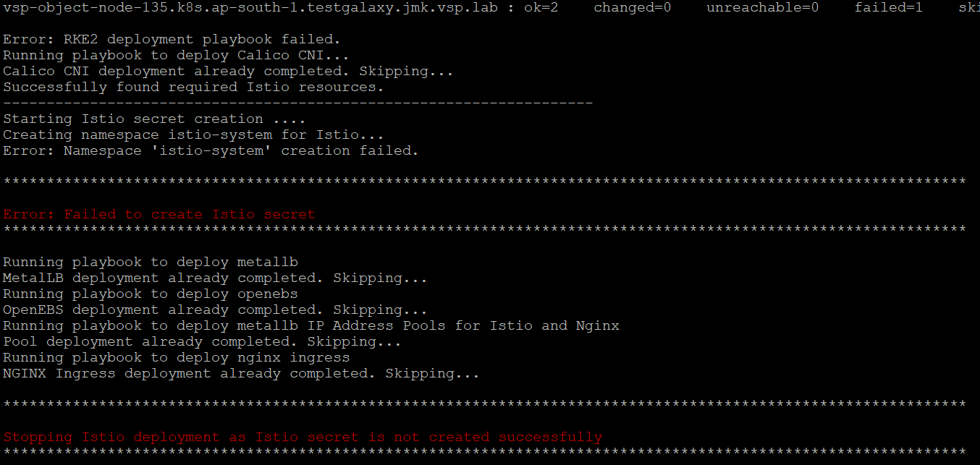Click the 'changed=0' text in the summary line
This screenshot has width=980, height=465.
[x=633, y=7]
